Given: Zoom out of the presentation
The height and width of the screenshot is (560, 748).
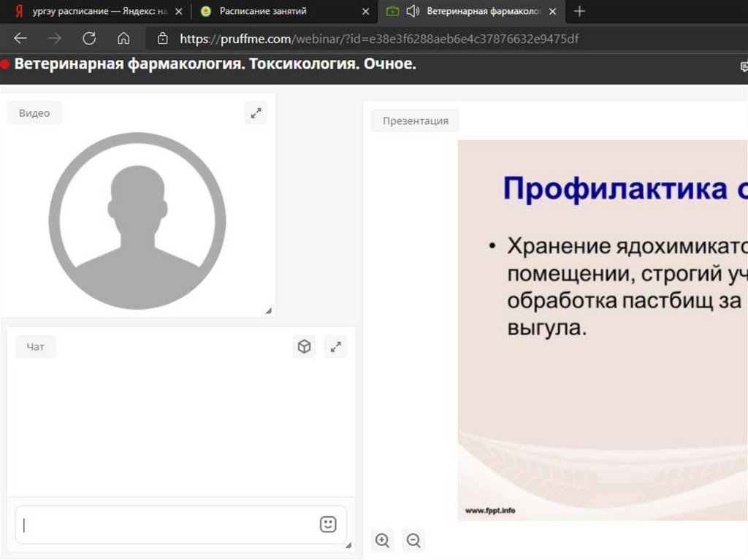Looking at the screenshot, I should click(413, 540).
